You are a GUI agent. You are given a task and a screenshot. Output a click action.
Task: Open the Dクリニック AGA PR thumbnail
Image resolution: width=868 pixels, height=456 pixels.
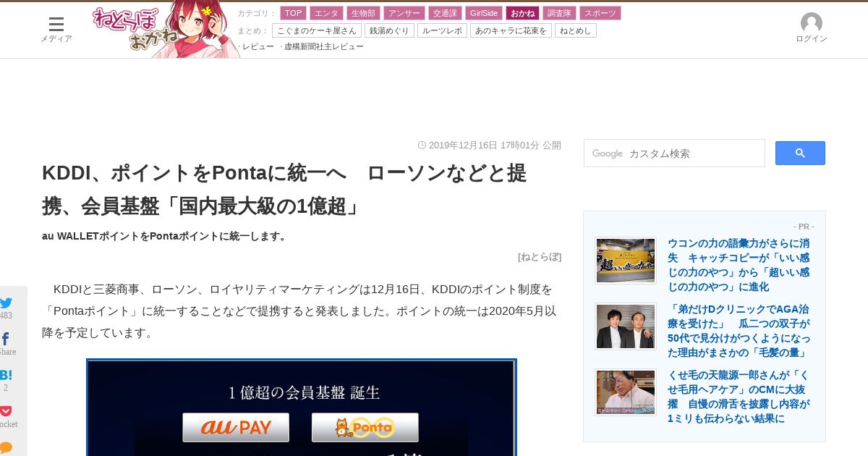point(626,326)
